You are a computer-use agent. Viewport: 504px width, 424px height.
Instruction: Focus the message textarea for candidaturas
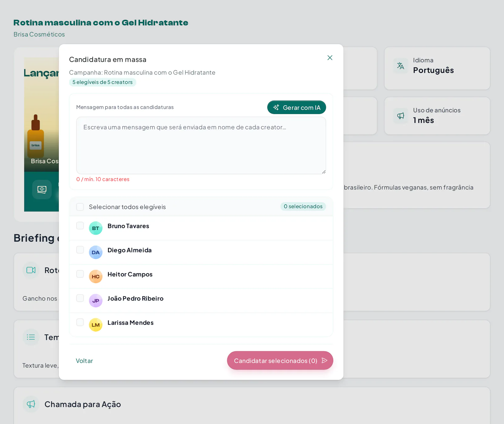[x=201, y=145]
